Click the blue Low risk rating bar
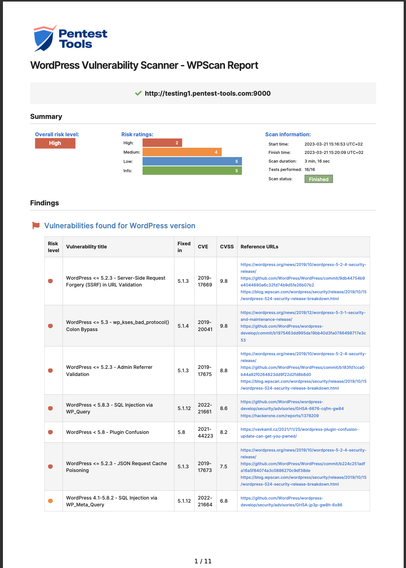Image resolution: width=406 pixels, height=568 pixels. [x=192, y=161]
